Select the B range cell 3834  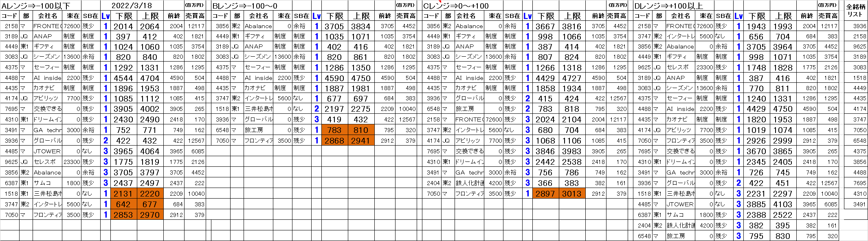[361, 26]
